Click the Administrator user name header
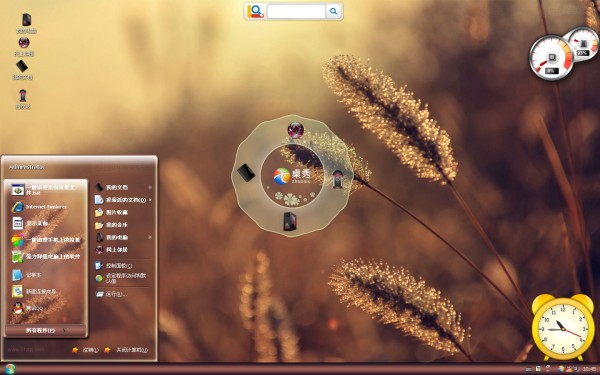The image size is (600, 375). tap(27, 167)
